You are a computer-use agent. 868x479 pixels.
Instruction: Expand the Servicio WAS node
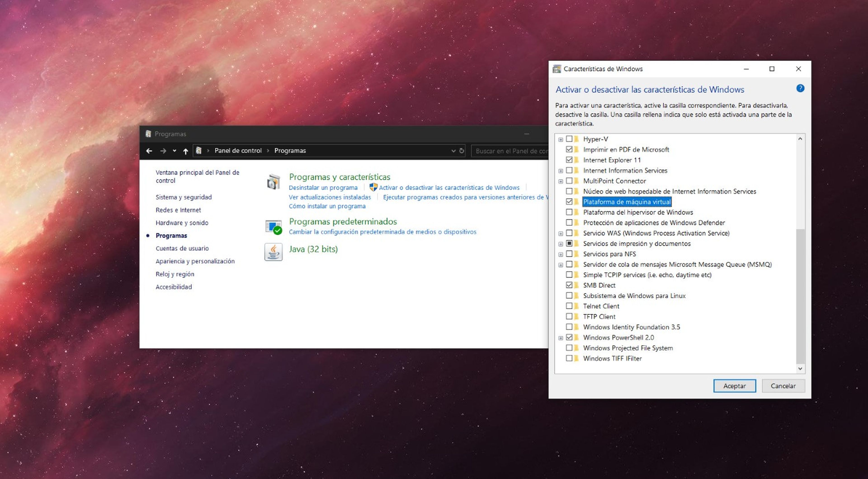point(561,233)
